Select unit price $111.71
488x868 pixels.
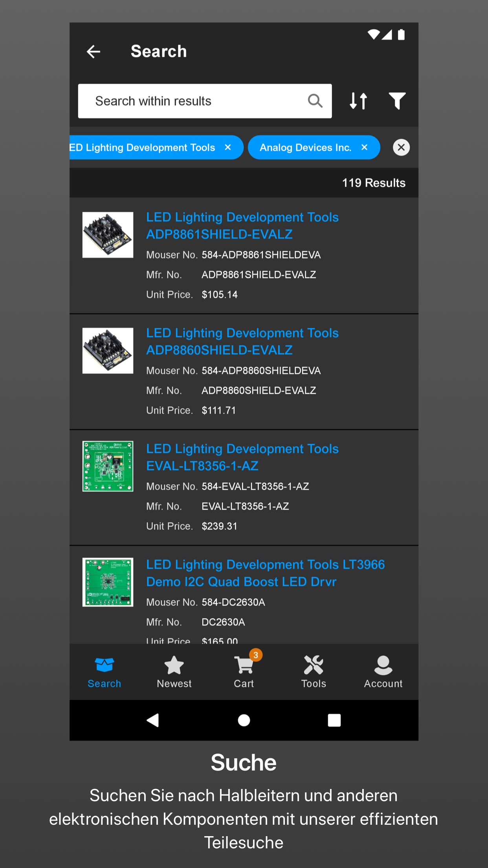pyautogui.click(x=219, y=410)
